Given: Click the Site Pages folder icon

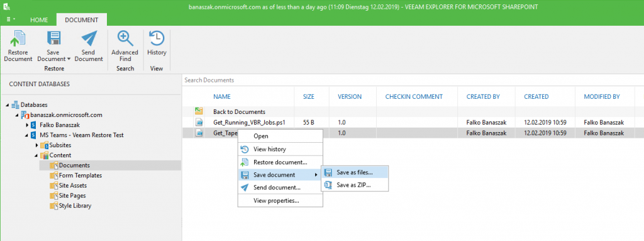Looking at the screenshot, I should pyautogui.click(x=54, y=195).
